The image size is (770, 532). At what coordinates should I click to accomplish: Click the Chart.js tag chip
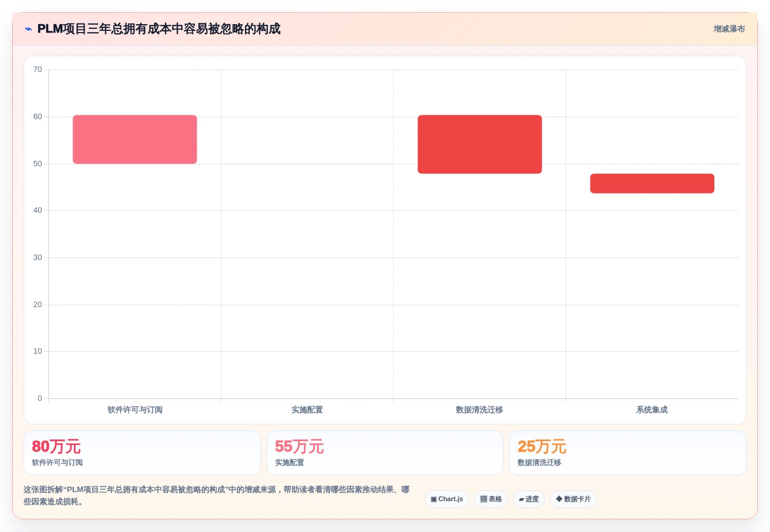pyautogui.click(x=447, y=499)
